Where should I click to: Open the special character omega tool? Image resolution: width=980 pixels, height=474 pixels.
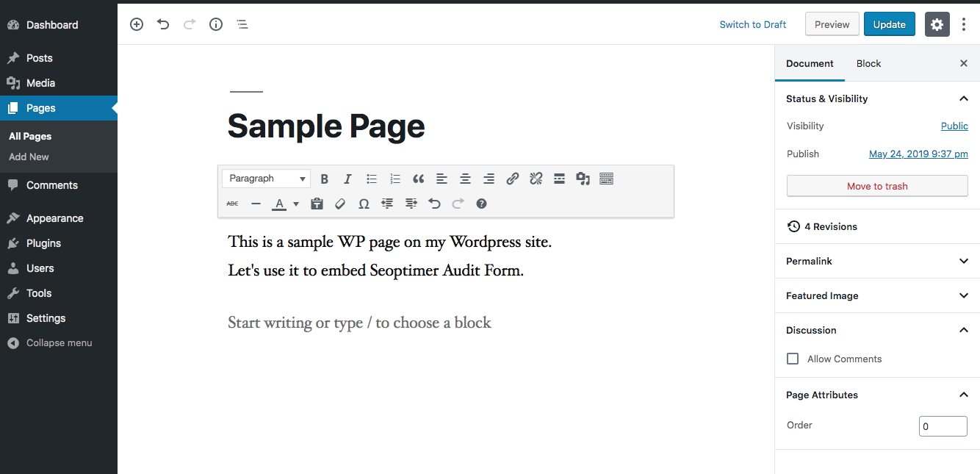coord(364,204)
